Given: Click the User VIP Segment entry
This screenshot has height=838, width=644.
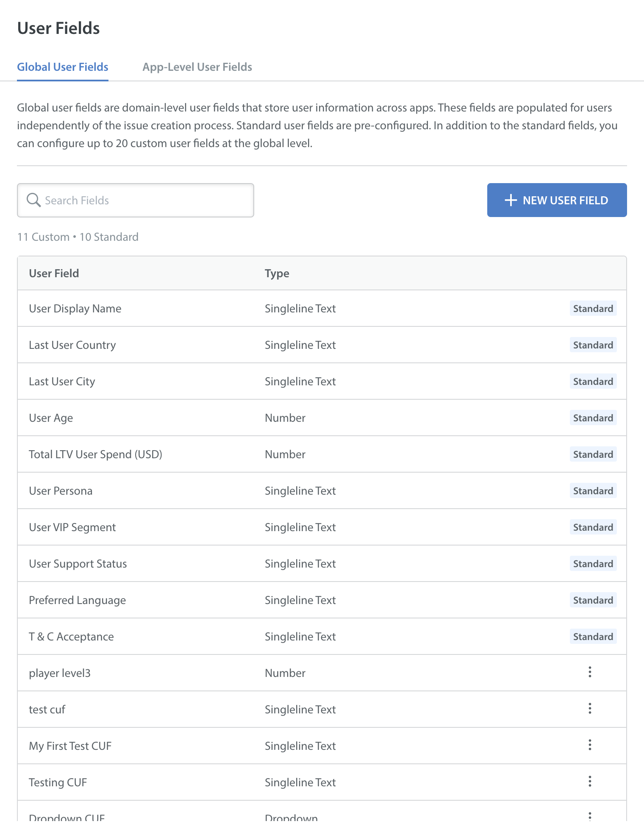Looking at the screenshot, I should 72,527.
